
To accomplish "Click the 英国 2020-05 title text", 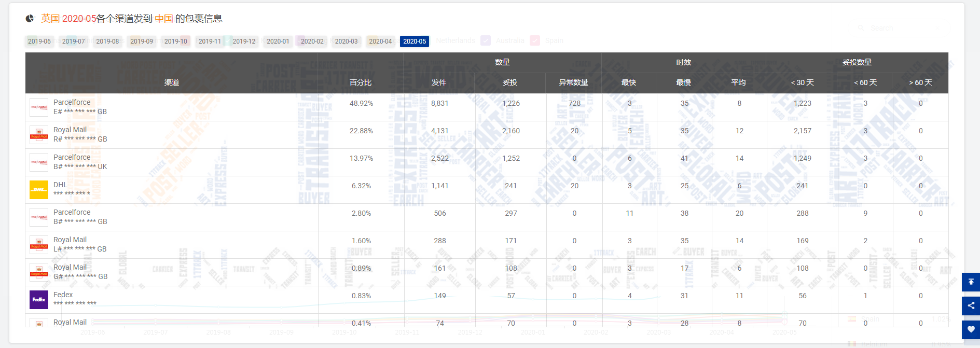I will pos(68,19).
